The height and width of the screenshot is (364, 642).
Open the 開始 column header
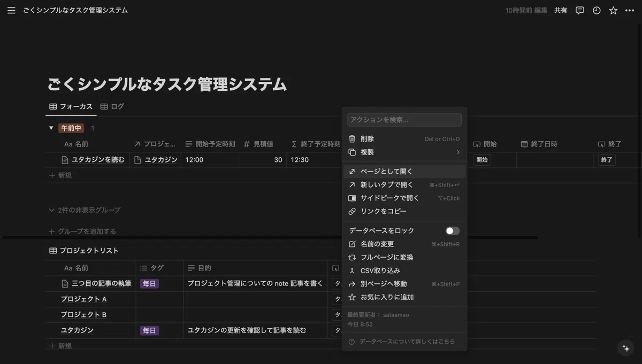pyautogui.click(x=485, y=144)
